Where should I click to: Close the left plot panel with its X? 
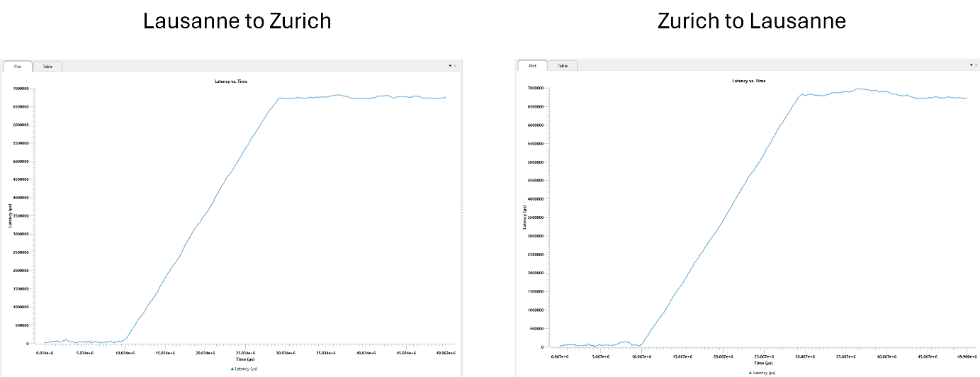point(456,65)
